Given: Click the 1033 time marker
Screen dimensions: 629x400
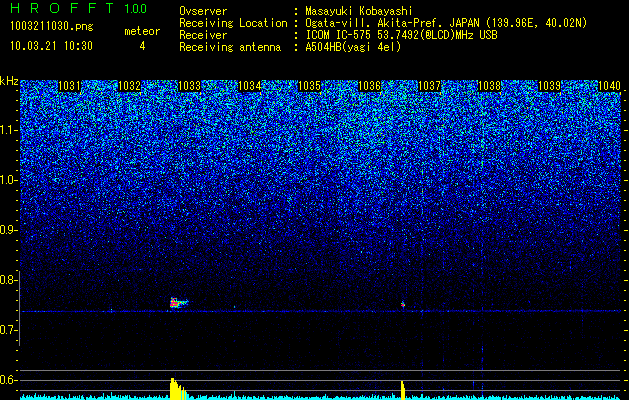Looking at the screenshot, I should (189, 86).
